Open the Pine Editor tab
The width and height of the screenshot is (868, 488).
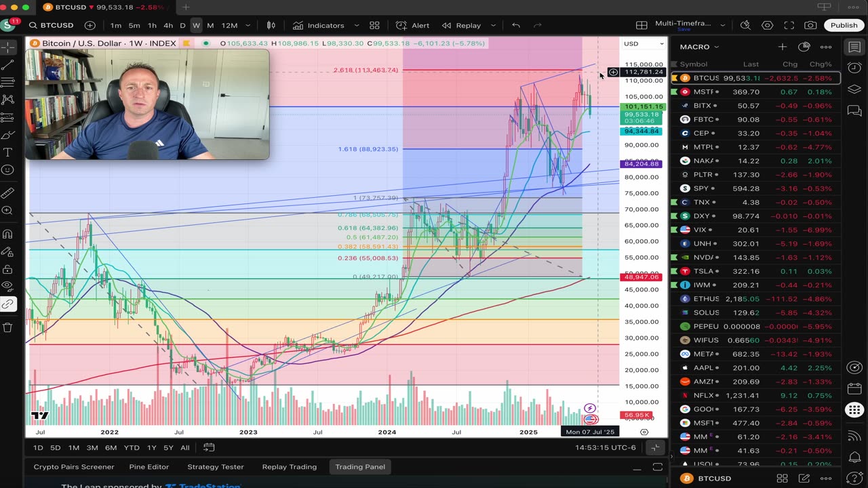(x=149, y=466)
